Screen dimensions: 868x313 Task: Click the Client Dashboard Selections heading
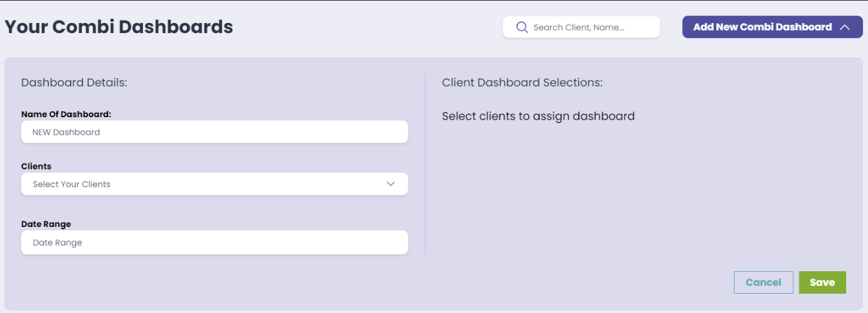pos(523,82)
